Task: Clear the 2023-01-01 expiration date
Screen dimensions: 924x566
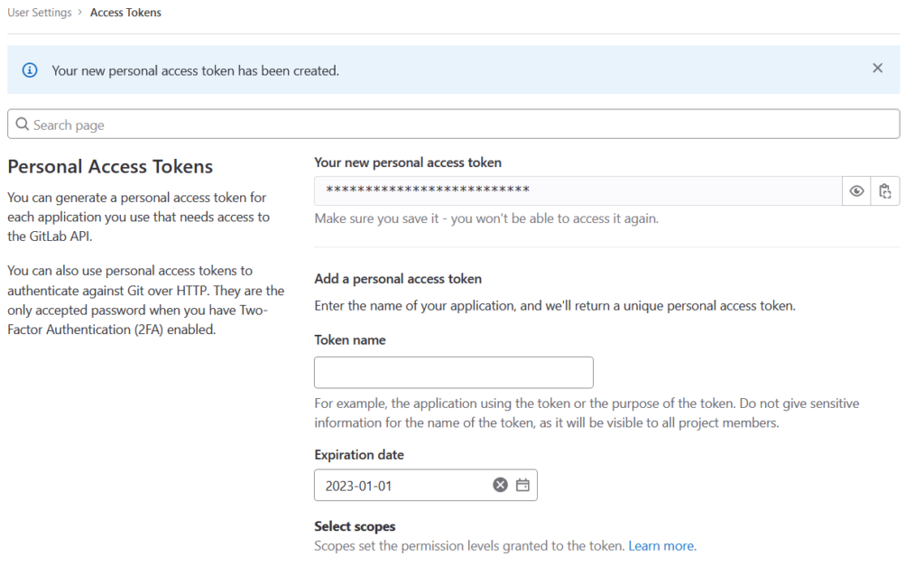Action: [500, 486]
